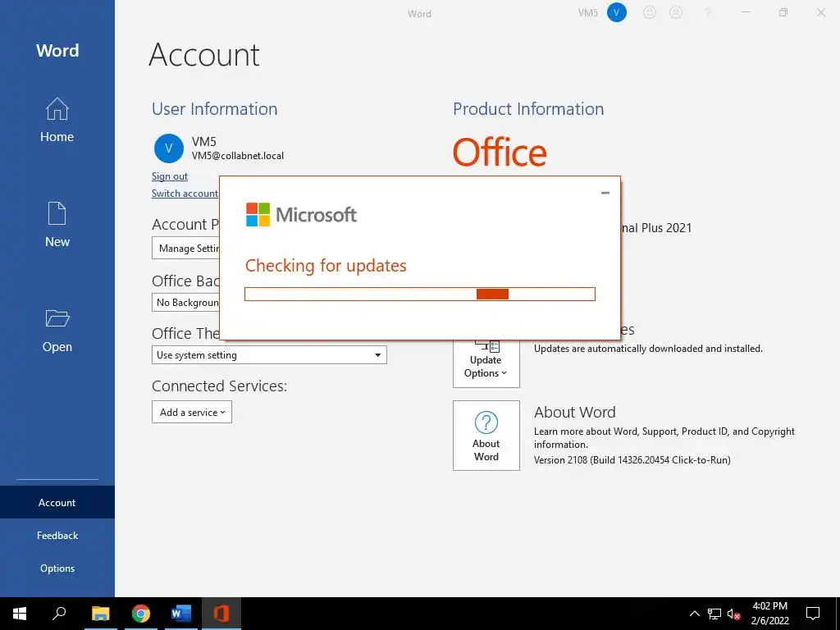Launch File Explorer from taskbar
The width and height of the screenshot is (840, 630).
[100, 614]
